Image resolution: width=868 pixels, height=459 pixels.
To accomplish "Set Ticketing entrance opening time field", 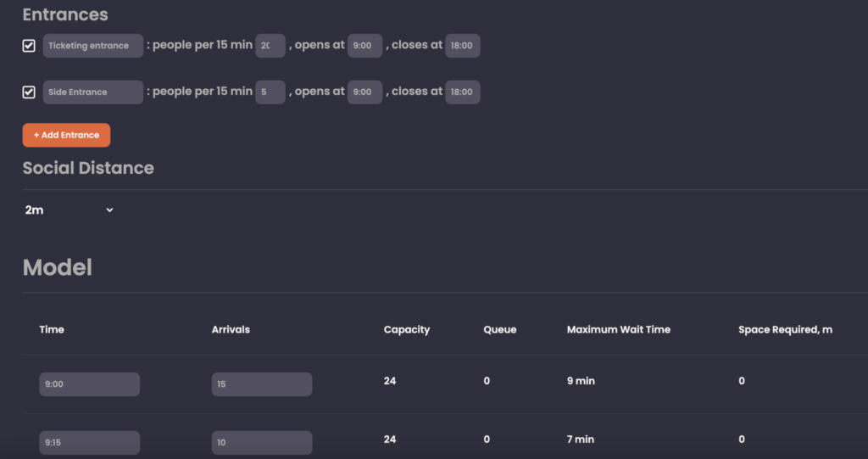I will click(x=364, y=46).
